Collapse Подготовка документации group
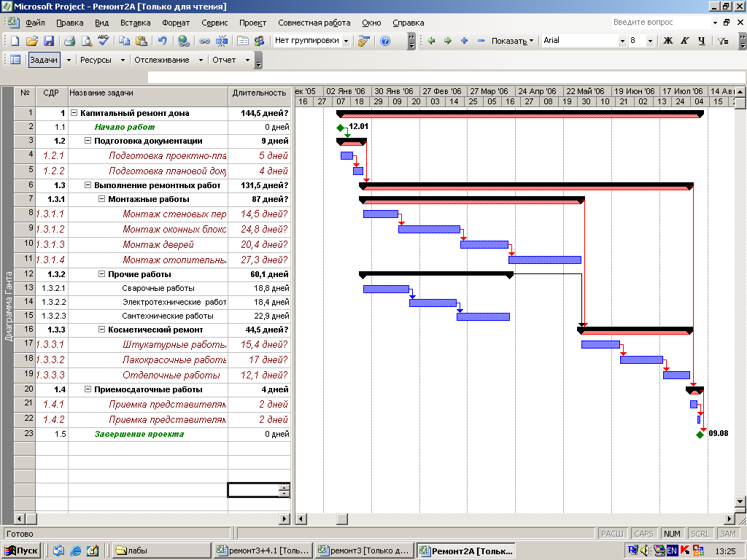The height and width of the screenshot is (560, 747). (x=88, y=141)
